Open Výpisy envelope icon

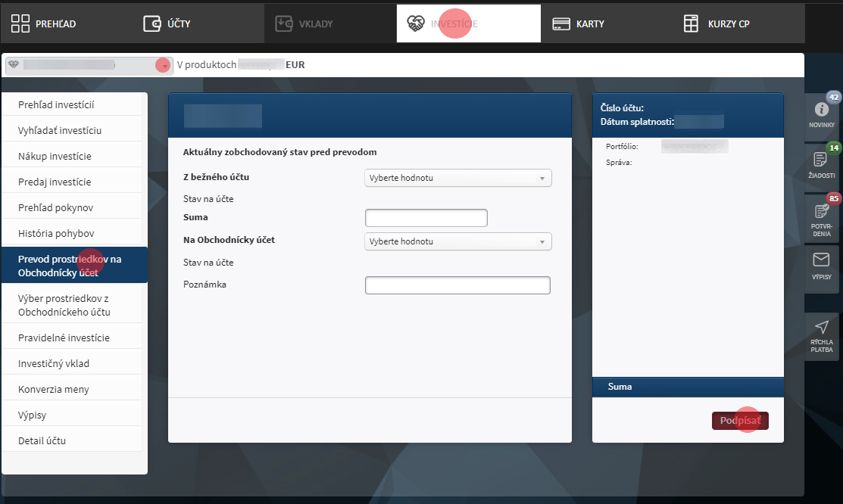point(821,260)
